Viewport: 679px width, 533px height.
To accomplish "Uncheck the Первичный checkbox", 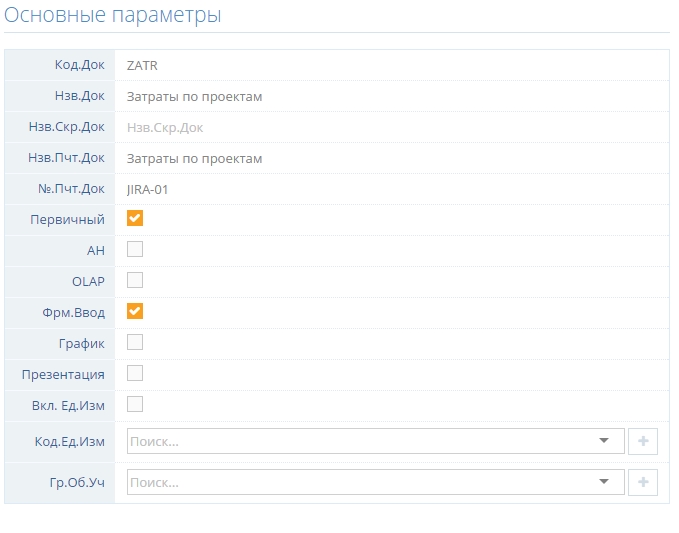I will click(135, 218).
